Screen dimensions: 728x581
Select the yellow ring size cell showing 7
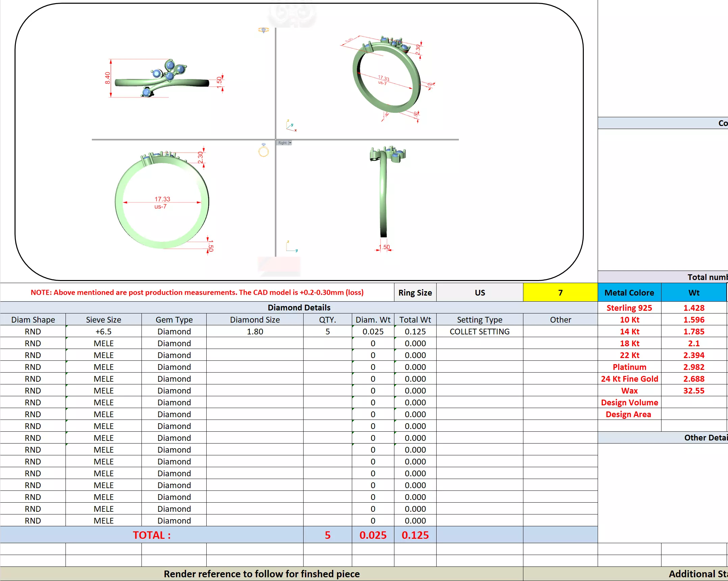(x=560, y=293)
